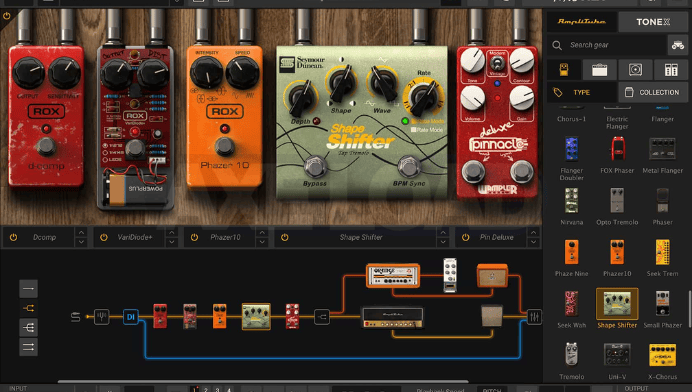Viewport: 692px width, 392px height.
Task: Select Shape Shifter in gear list
Action: click(617, 308)
